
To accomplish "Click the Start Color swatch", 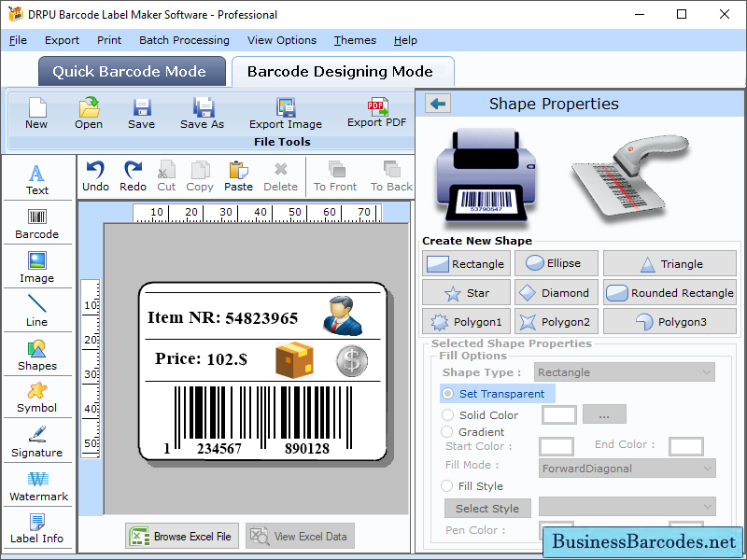I will pos(556,447).
